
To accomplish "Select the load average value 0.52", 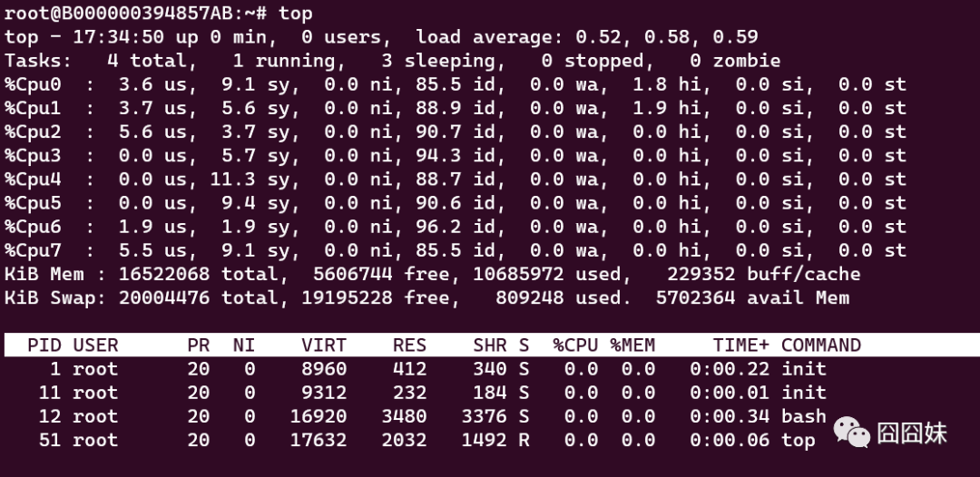I will [598, 37].
